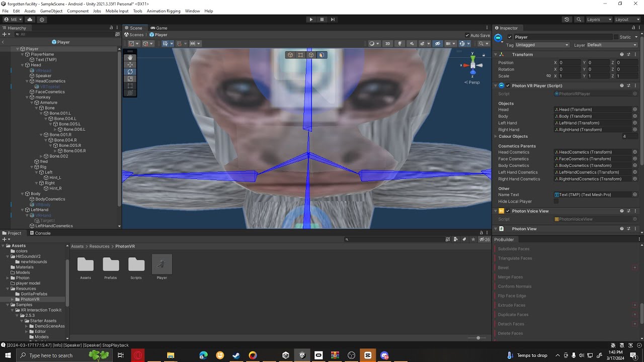Viewport: 644px width, 362px height.
Task: Collapse the Transform component foldout
Action: pos(496,54)
